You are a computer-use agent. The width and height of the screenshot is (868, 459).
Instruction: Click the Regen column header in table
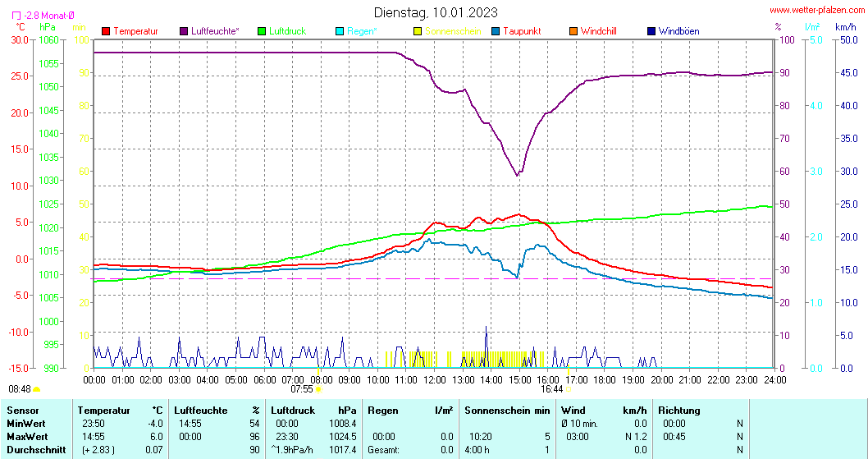pyautogui.click(x=383, y=411)
